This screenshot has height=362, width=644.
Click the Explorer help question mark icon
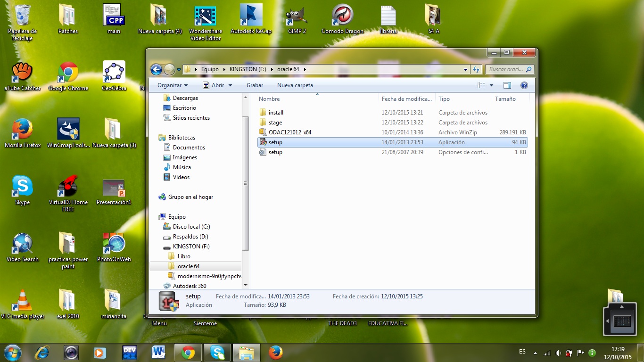(x=523, y=85)
